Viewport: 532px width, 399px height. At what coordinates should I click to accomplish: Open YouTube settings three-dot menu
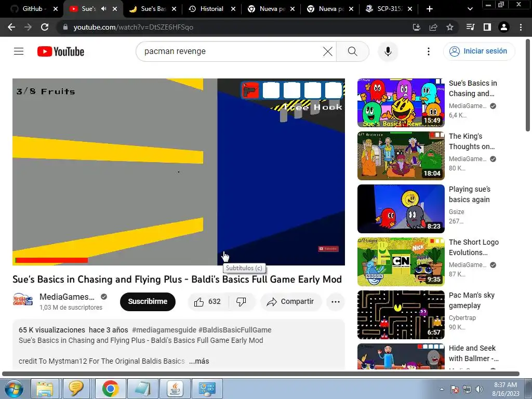click(x=429, y=51)
